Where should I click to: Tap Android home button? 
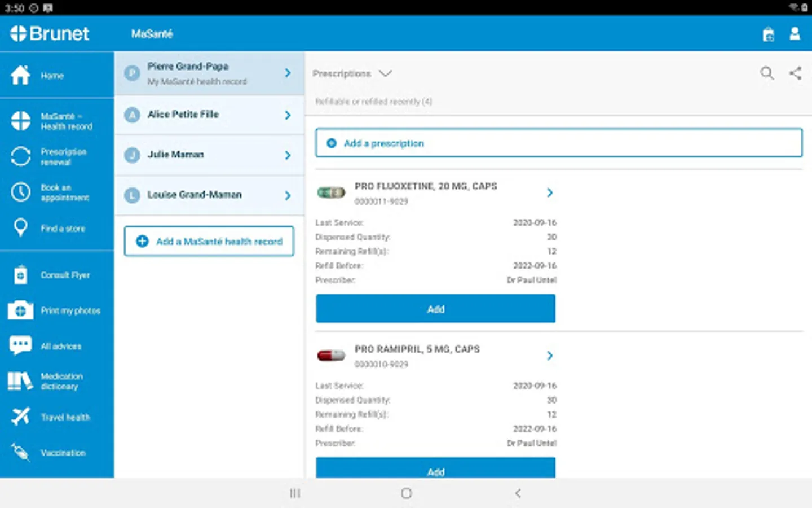[407, 493]
